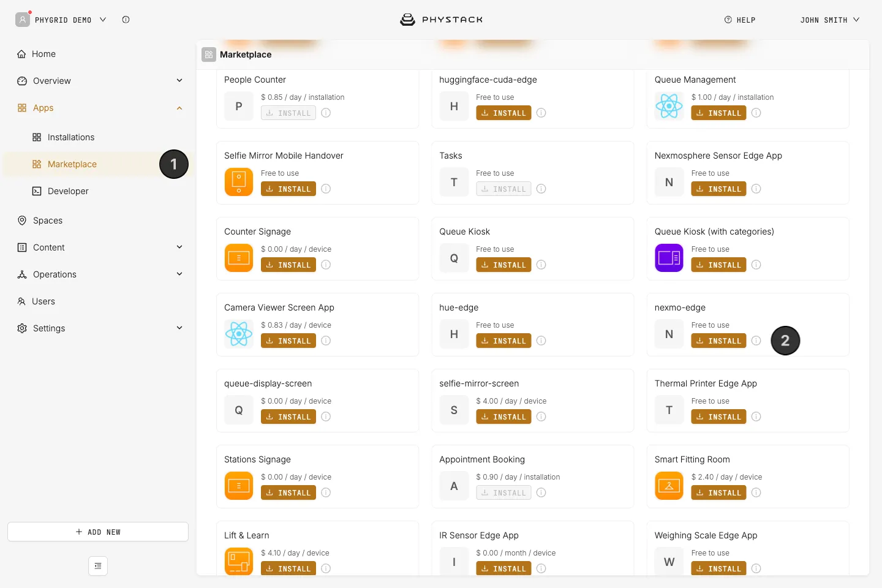
Task: Click the Lift & Learn app icon
Action: point(239,561)
